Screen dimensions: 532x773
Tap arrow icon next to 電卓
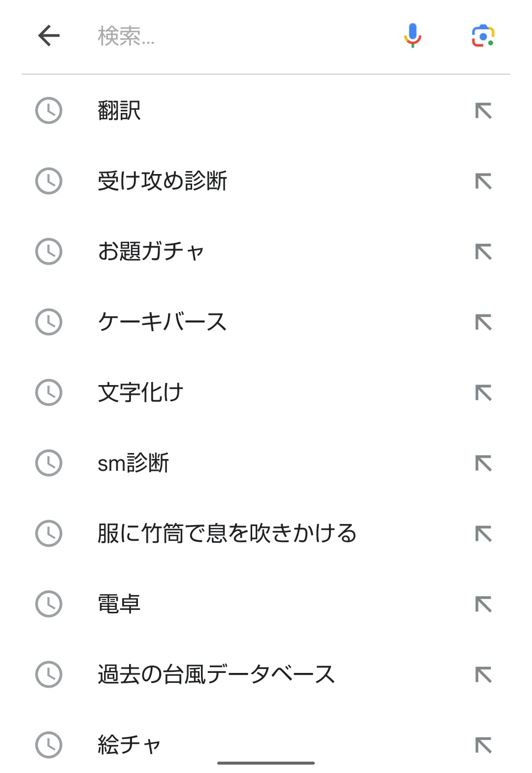click(483, 604)
